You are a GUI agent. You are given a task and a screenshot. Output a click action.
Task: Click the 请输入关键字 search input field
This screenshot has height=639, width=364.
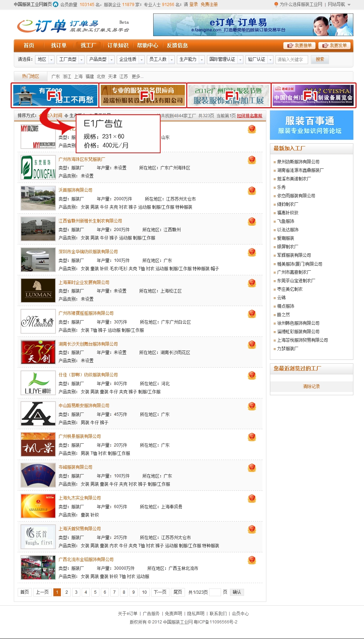coord(291,59)
